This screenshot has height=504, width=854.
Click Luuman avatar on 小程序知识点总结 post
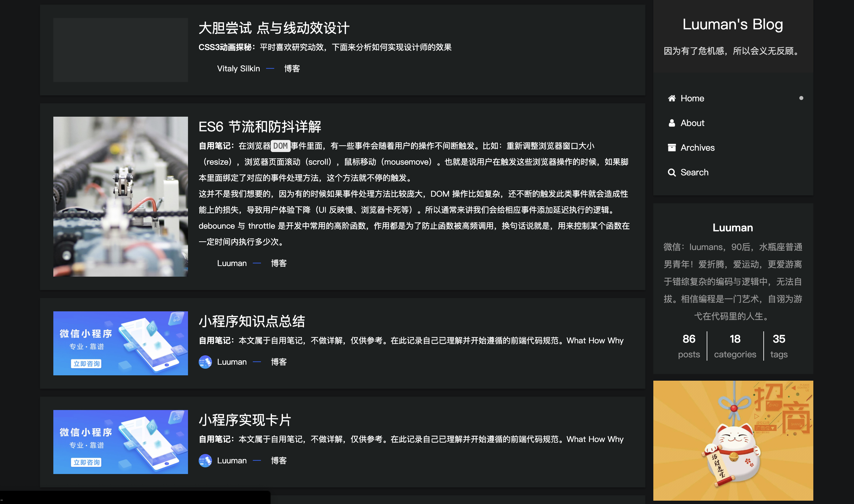(205, 362)
